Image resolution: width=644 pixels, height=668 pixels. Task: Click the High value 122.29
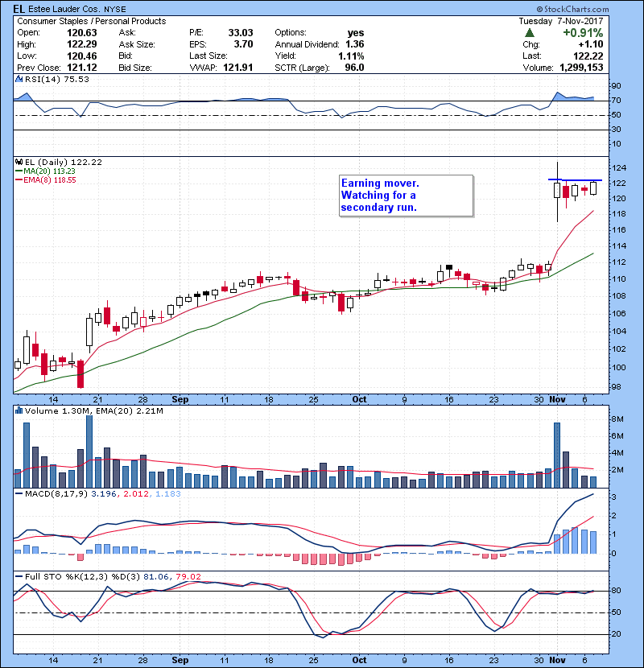(x=82, y=44)
